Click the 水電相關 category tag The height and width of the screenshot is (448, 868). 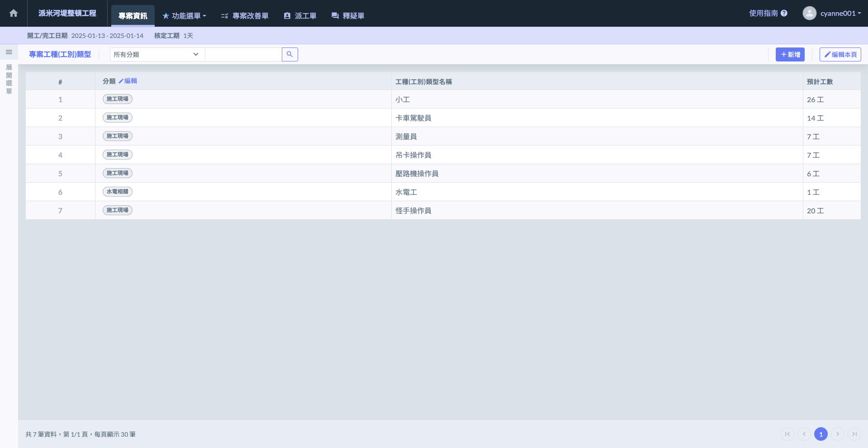[x=118, y=192]
